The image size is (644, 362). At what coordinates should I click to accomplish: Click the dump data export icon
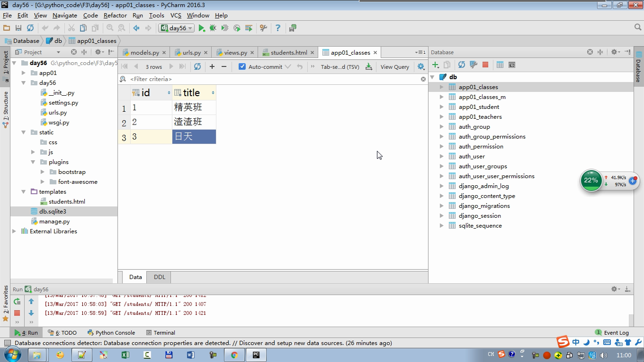click(x=369, y=66)
